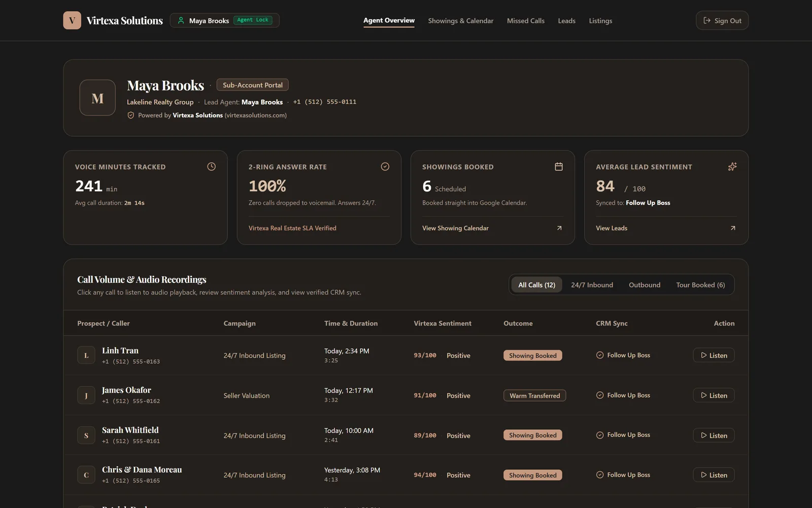The height and width of the screenshot is (508, 812).
Task: Select the All Calls (12) filter
Action: pos(537,285)
